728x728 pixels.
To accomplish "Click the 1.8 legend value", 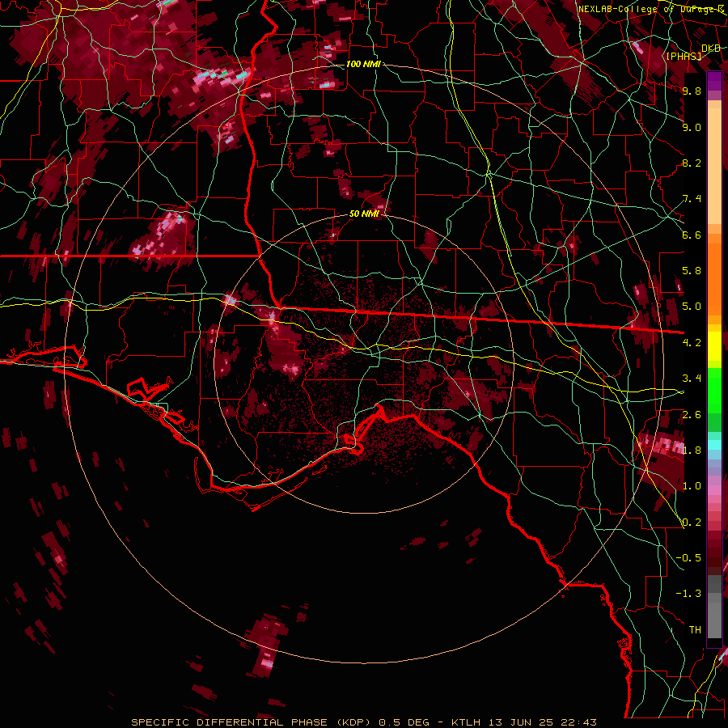I will pyautogui.click(x=692, y=451).
